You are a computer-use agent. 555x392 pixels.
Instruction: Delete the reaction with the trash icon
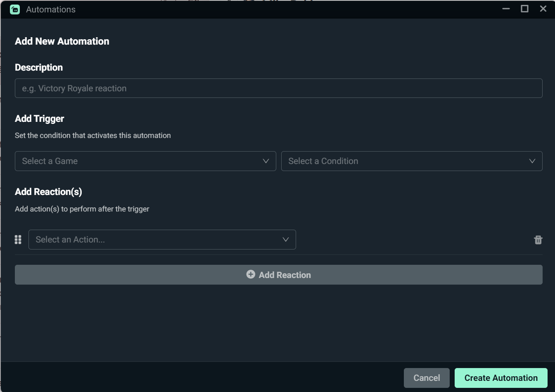point(538,240)
